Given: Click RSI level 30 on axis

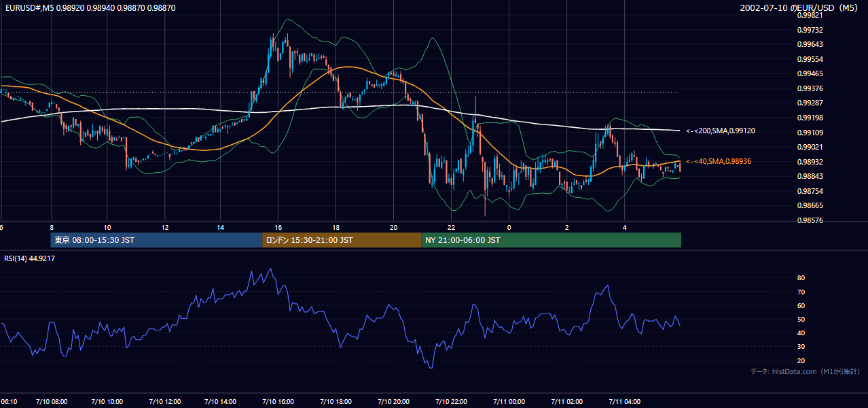Looking at the screenshot, I should [x=801, y=347].
